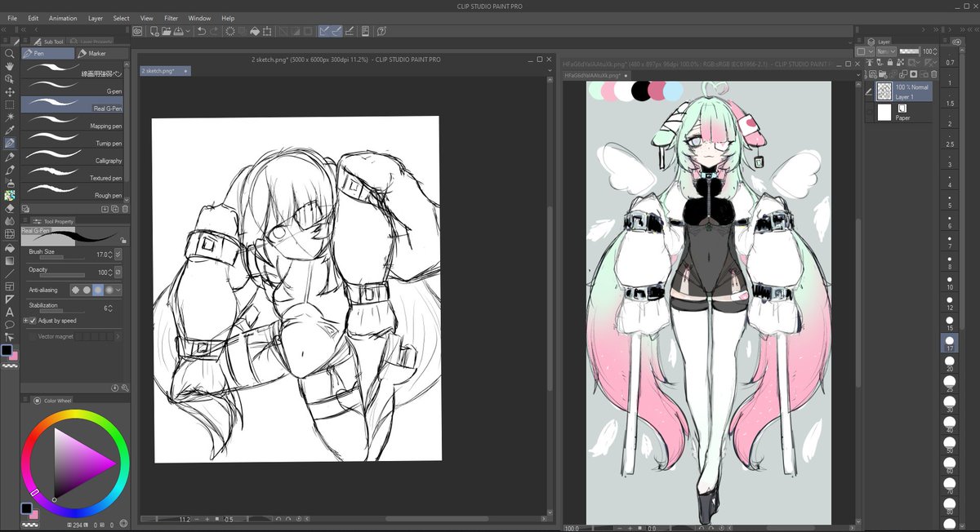Choose the Calligraphy sub tool

tap(73, 157)
